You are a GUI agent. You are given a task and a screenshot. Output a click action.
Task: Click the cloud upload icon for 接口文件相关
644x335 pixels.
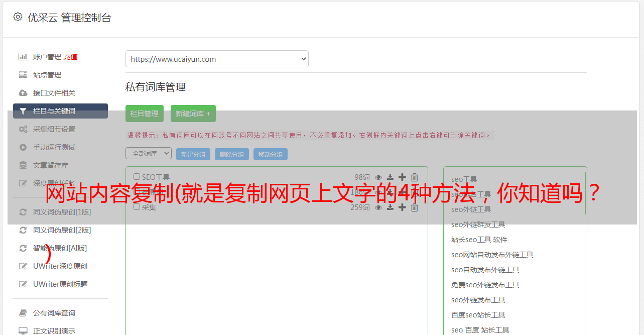pos(23,93)
